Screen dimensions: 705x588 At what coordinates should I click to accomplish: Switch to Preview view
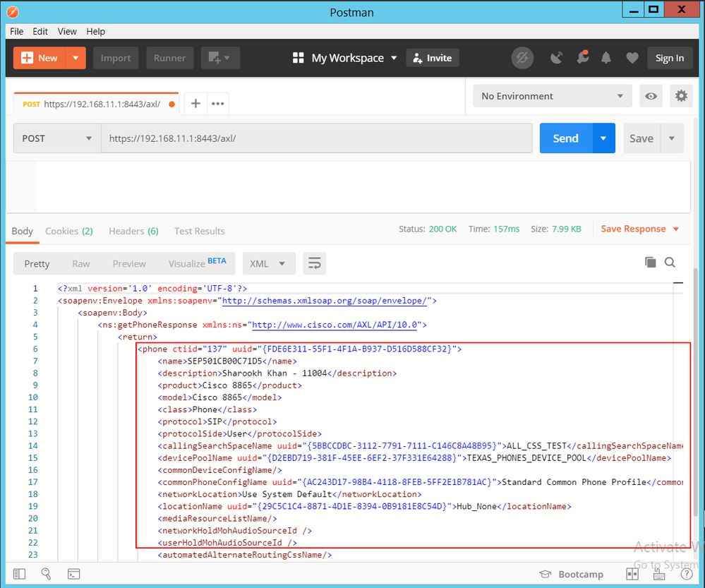point(129,263)
